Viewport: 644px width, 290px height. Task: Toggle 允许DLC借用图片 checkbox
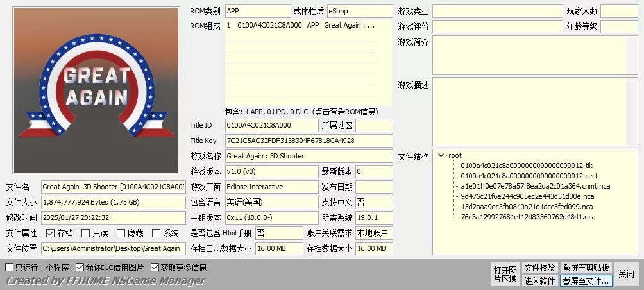coord(80,267)
